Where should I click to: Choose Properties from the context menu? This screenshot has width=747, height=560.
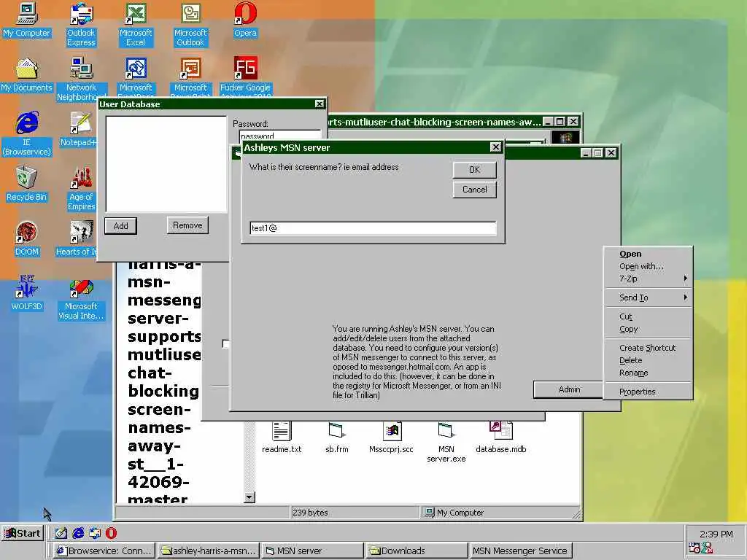coord(648,392)
